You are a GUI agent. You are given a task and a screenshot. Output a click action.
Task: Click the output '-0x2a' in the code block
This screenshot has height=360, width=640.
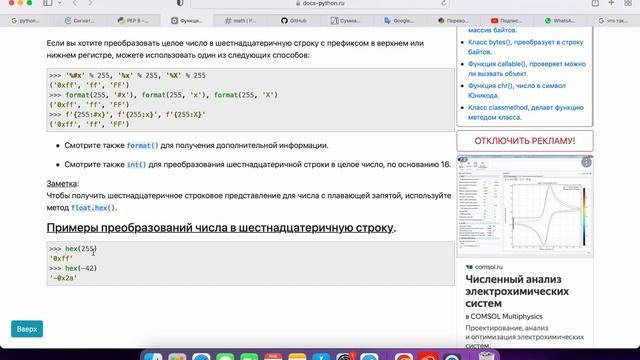coord(63,278)
